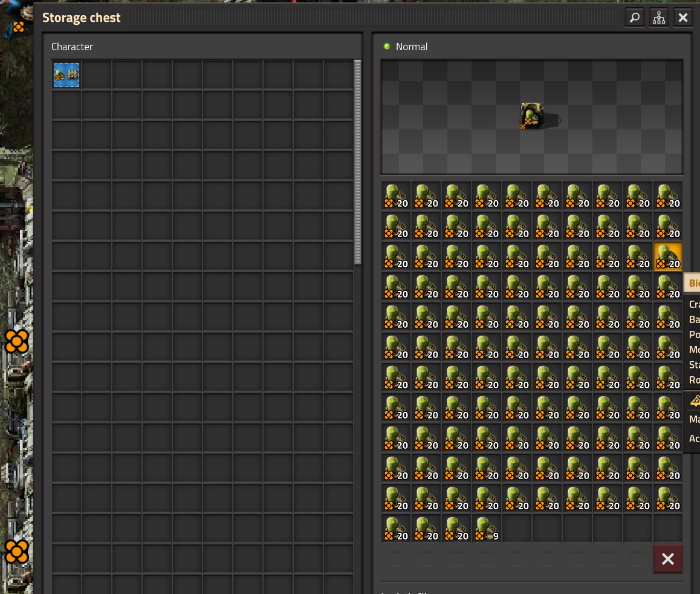The width and height of the screenshot is (700, 594).
Task: Click the Character inventory scrollbar handle
Action: point(357,162)
